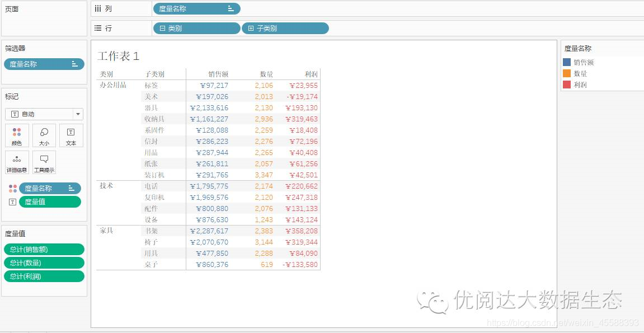Click the 收纳具 subcategory row label

(154, 119)
